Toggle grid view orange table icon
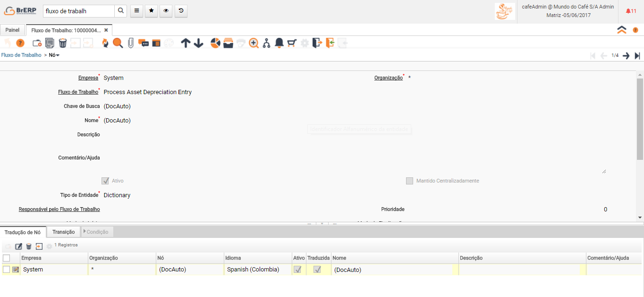The height and width of the screenshot is (297, 644). 156,43
